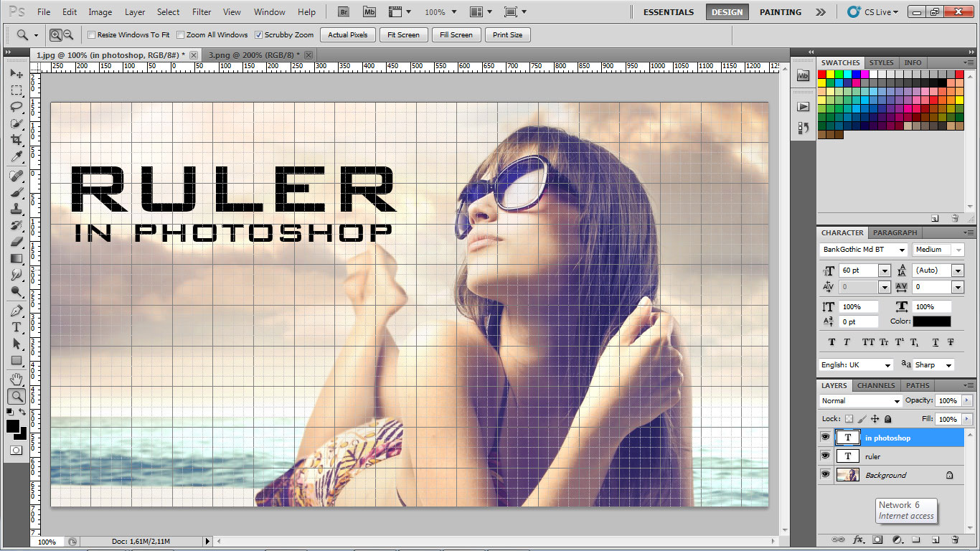Viewport: 980px width, 551px height.
Task: Toggle Quick Mask mode
Action: pyautogui.click(x=16, y=450)
